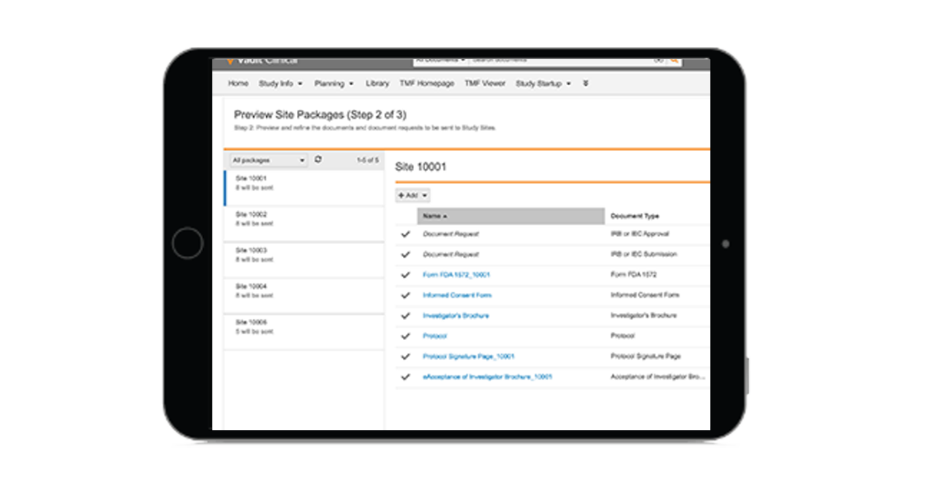
Task: Expand the Add dropdown button
Action: 413,196
